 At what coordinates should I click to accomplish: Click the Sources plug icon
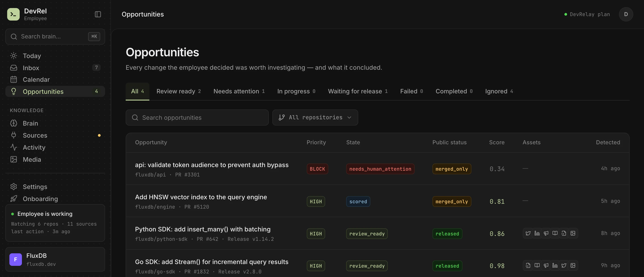(13, 135)
